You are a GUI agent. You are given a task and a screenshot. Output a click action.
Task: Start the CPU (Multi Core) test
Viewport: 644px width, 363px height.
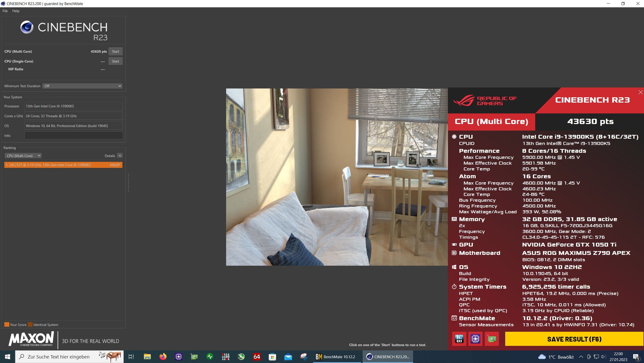(115, 51)
